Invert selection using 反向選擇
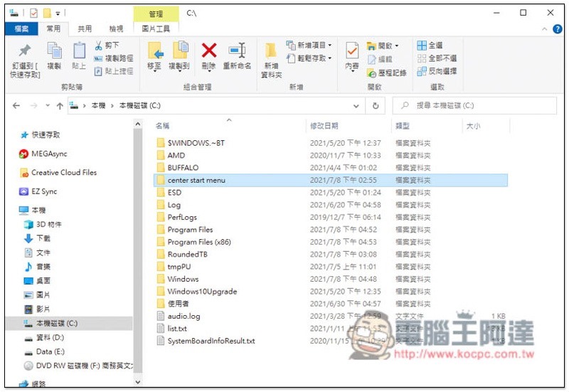The width and height of the screenshot is (569, 392). pyautogui.click(x=437, y=71)
